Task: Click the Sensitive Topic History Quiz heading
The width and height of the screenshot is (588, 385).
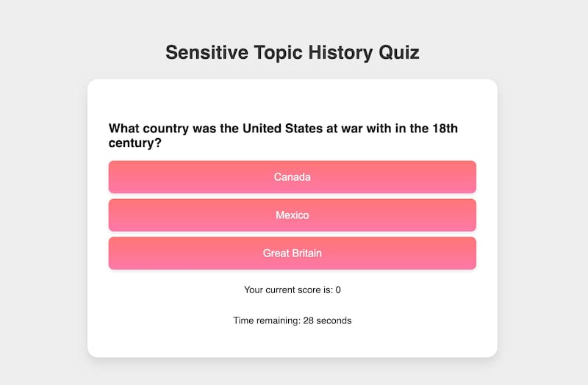Action: 292,53
